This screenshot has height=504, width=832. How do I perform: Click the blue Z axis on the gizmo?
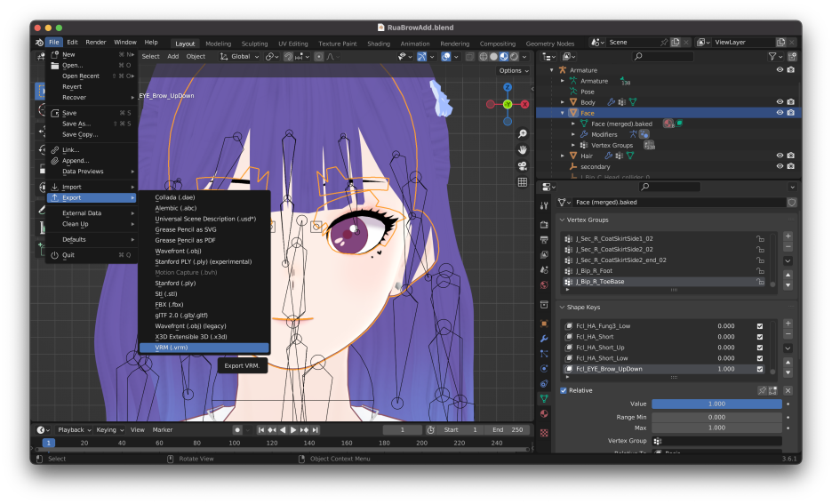[508, 87]
